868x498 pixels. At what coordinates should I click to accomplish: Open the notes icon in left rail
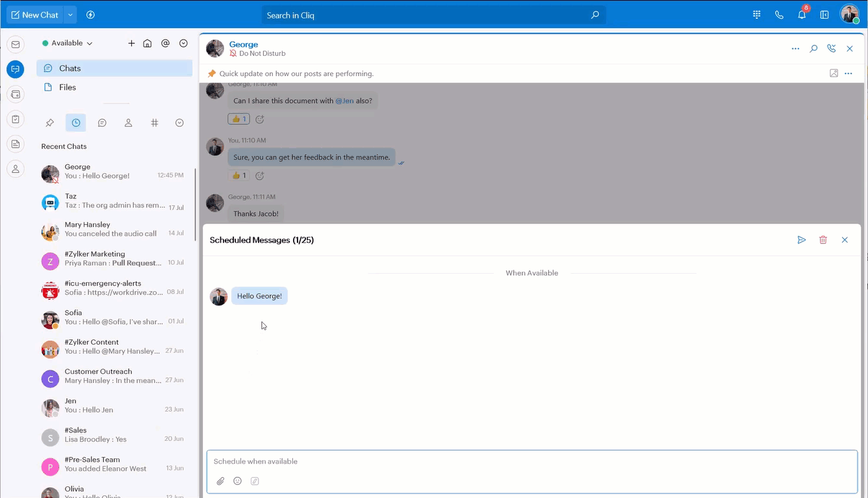click(16, 144)
